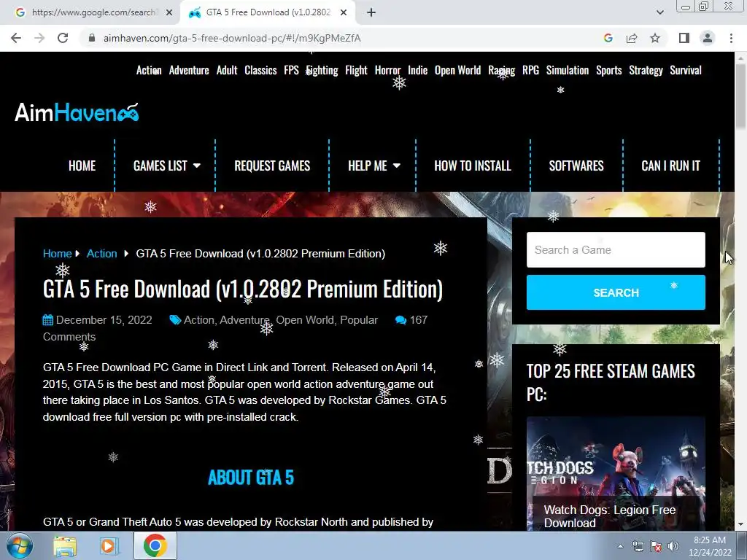This screenshot has width=747, height=560.
Task: Close the Google search tab
Action: pyautogui.click(x=169, y=12)
